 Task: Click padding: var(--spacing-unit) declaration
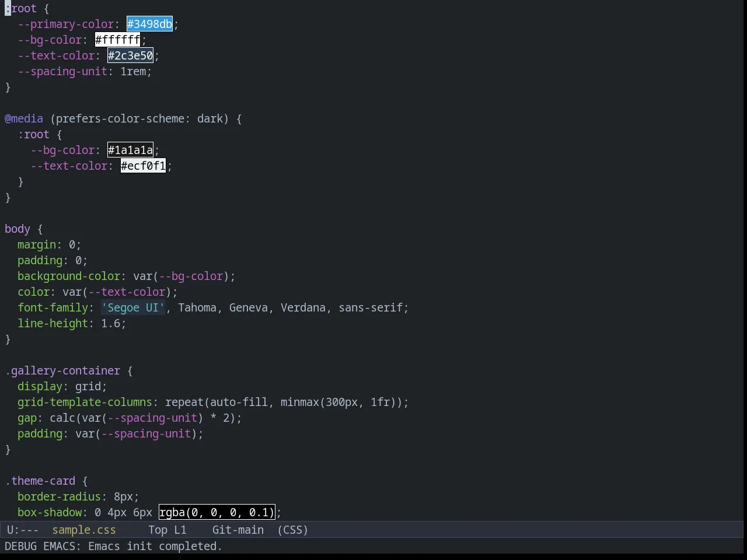110,433
